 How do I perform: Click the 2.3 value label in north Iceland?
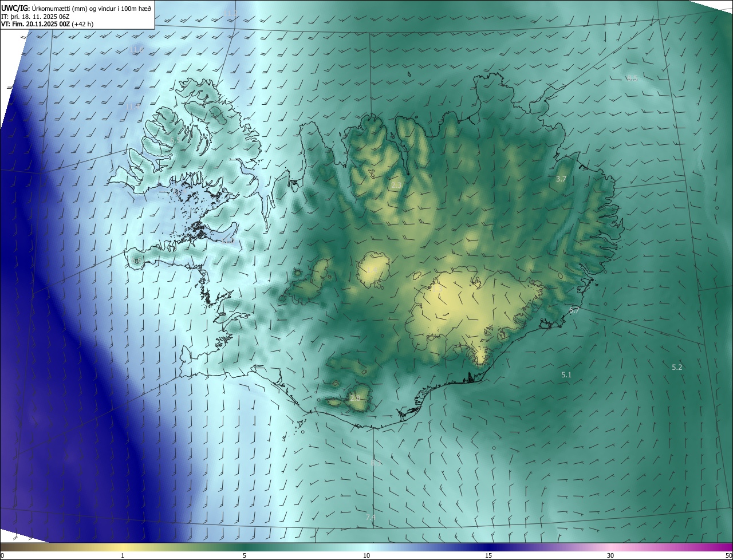pyautogui.click(x=396, y=186)
